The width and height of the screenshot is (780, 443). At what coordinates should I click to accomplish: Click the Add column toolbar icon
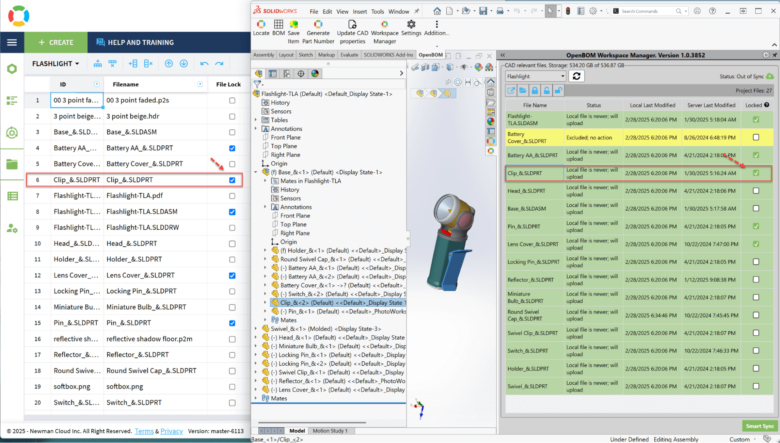(133, 64)
